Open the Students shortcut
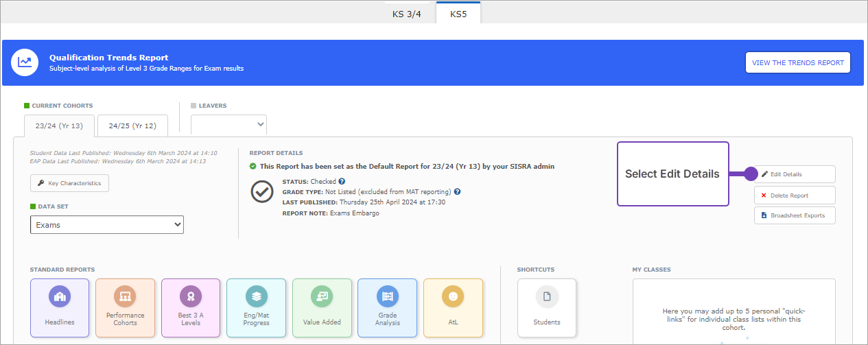Image resolution: width=868 pixels, height=345 pixels. (x=547, y=307)
